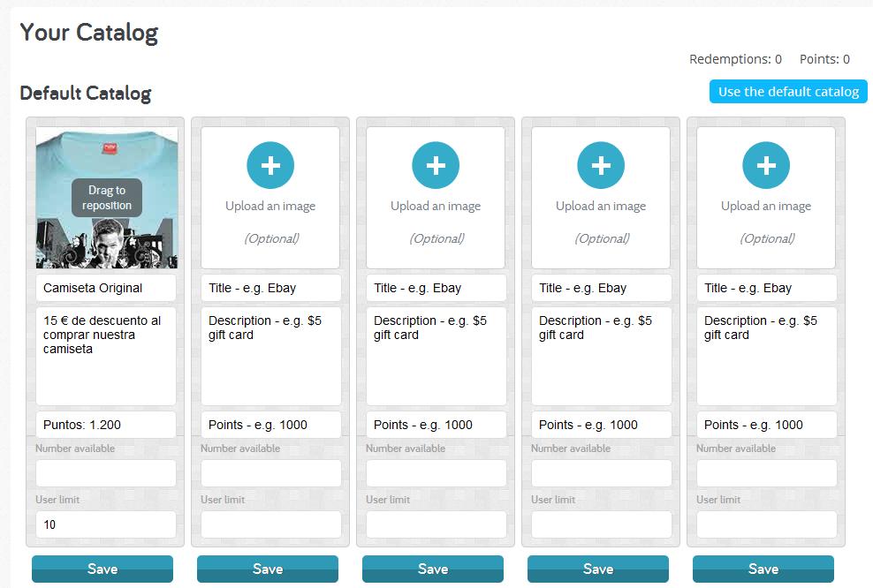Click 'Number available' label in the Camiseta Original card
873x588 pixels.
pos(75,449)
